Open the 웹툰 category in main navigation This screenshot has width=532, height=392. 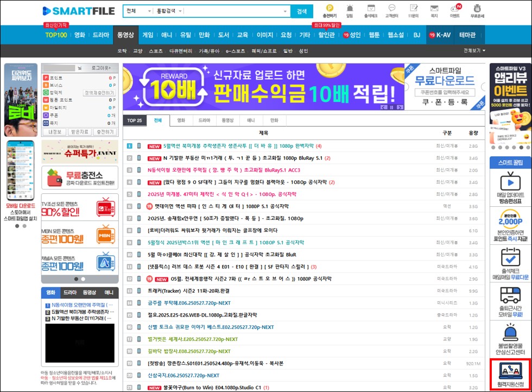(x=374, y=35)
